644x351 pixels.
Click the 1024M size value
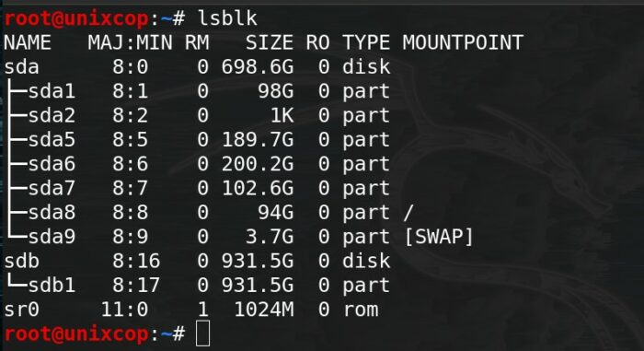coord(264,310)
